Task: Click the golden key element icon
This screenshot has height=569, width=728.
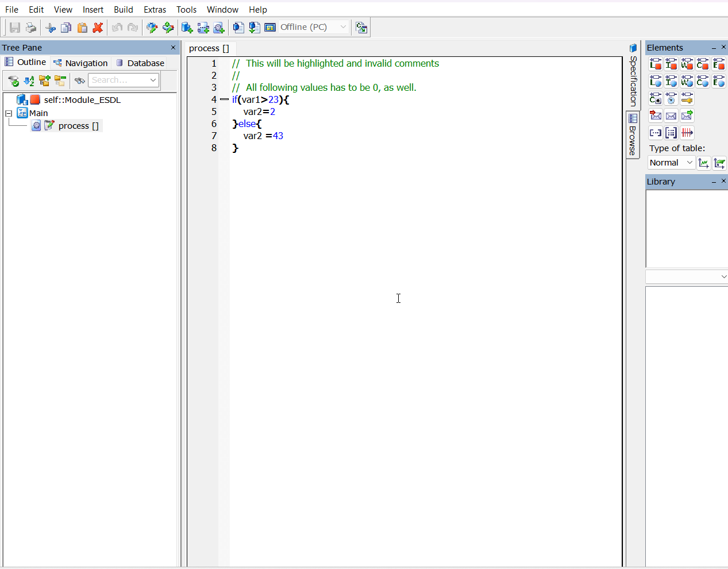Action: (687, 99)
